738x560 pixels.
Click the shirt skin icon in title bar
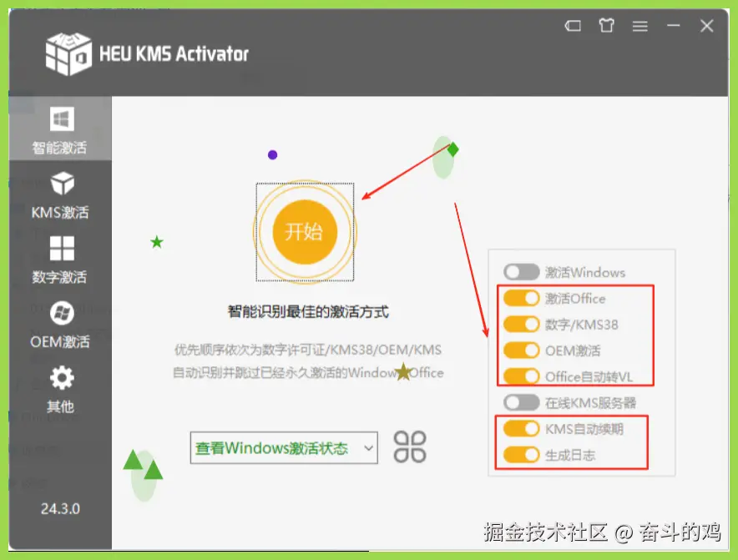tap(606, 25)
